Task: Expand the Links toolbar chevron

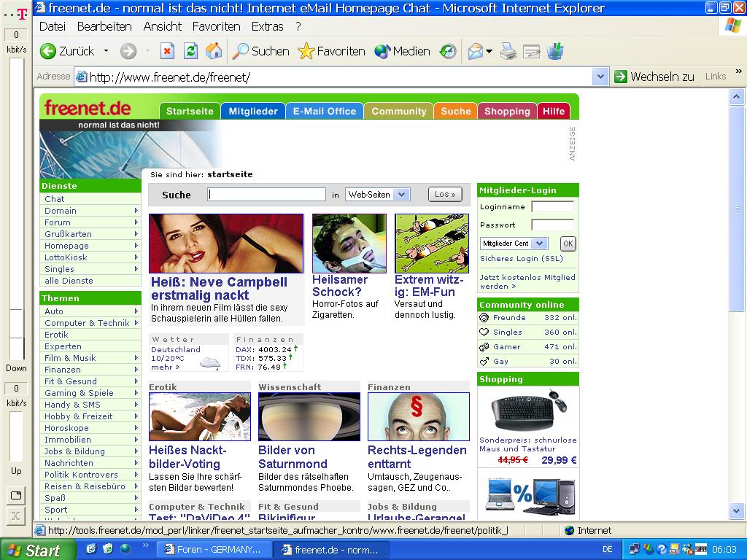Action: pos(738,71)
